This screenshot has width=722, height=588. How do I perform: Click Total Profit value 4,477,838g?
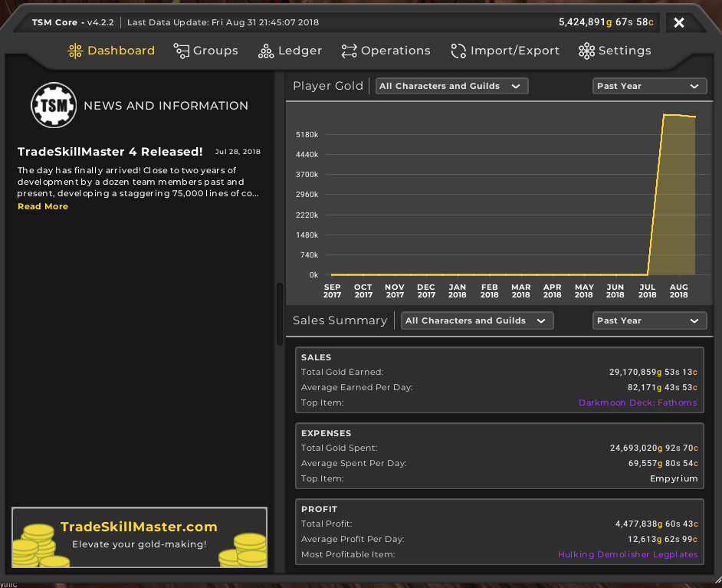657,524
